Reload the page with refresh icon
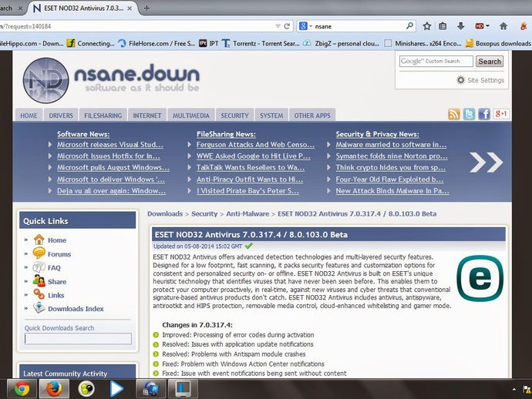 [x=287, y=26]
